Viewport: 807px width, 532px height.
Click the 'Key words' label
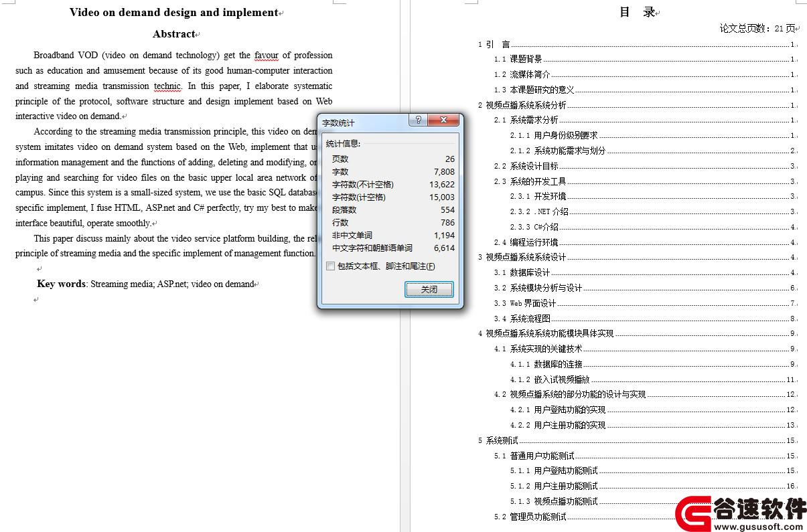62,284
